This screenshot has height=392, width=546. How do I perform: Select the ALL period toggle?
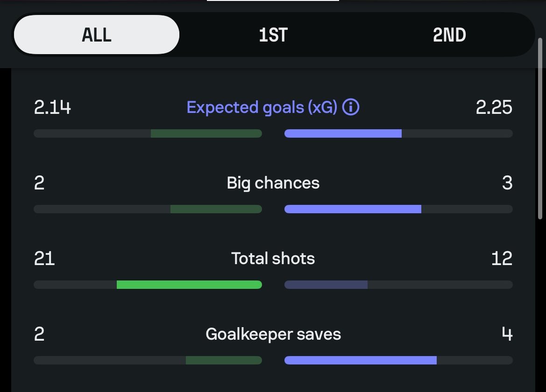pos(97,35)
